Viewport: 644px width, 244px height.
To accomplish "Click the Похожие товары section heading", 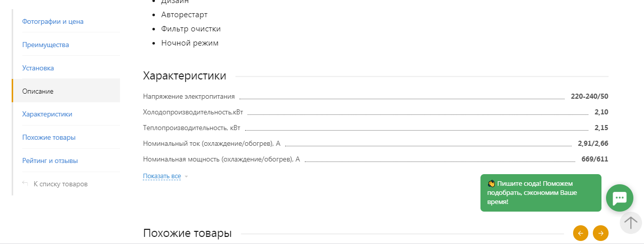I will point(187,233).
